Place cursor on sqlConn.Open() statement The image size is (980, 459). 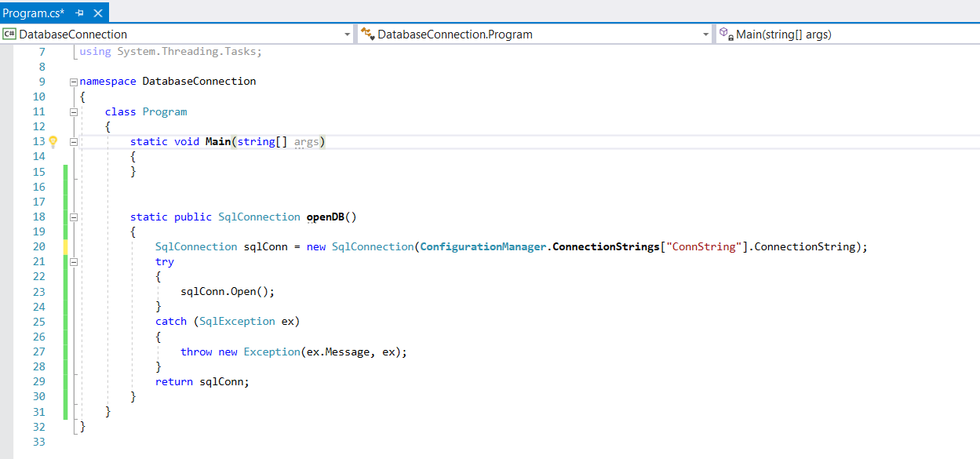(x=228, y=292)
